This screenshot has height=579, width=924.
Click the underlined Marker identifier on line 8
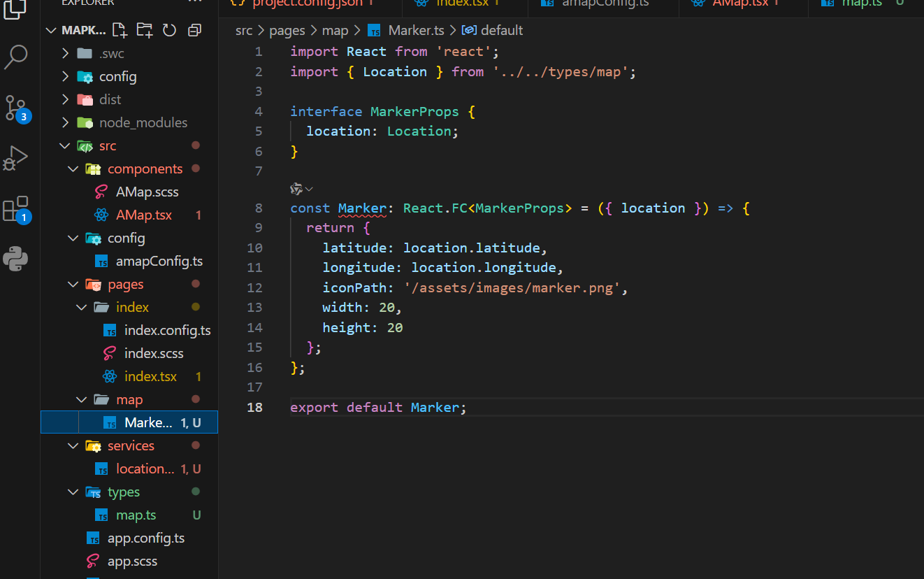tap(362, 208)
